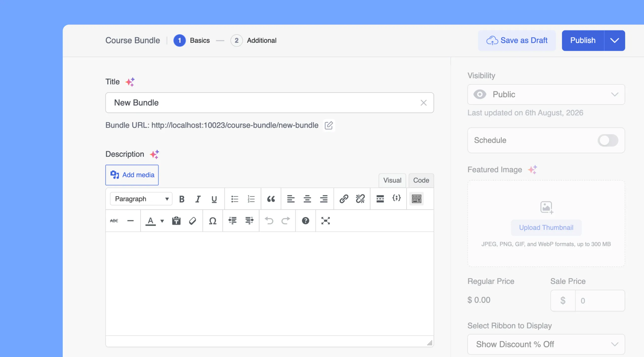644x357 pixels.
Task: Edit the Bundle URL slug
Action: 329,125
